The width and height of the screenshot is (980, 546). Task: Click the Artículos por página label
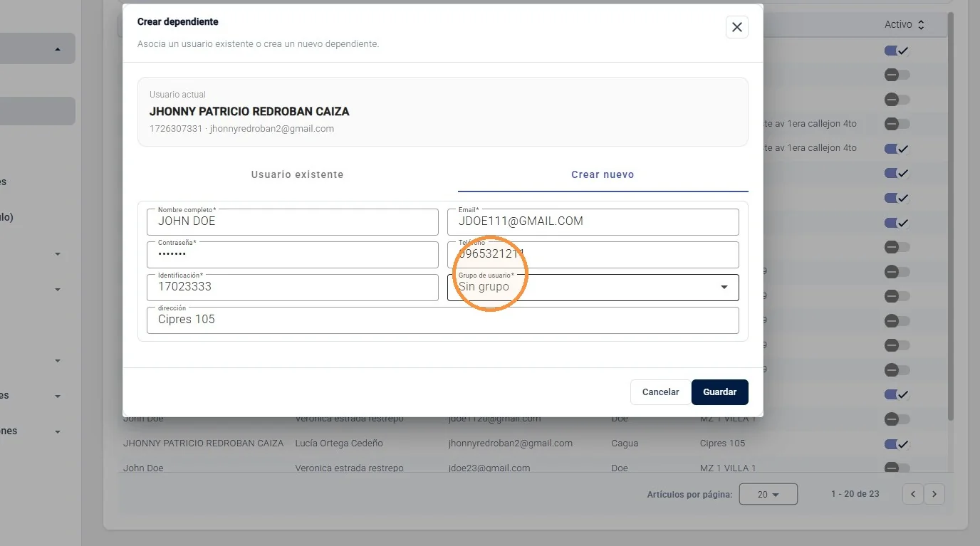tap(689, 494)
